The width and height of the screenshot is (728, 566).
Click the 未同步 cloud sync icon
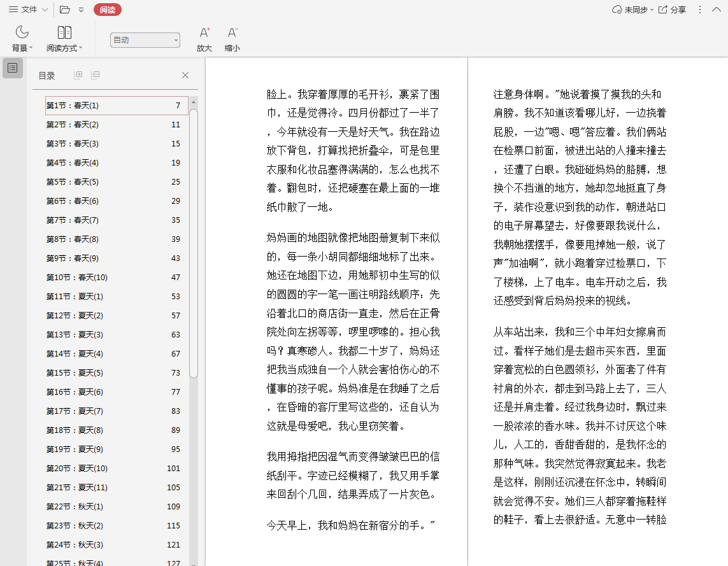617,10
